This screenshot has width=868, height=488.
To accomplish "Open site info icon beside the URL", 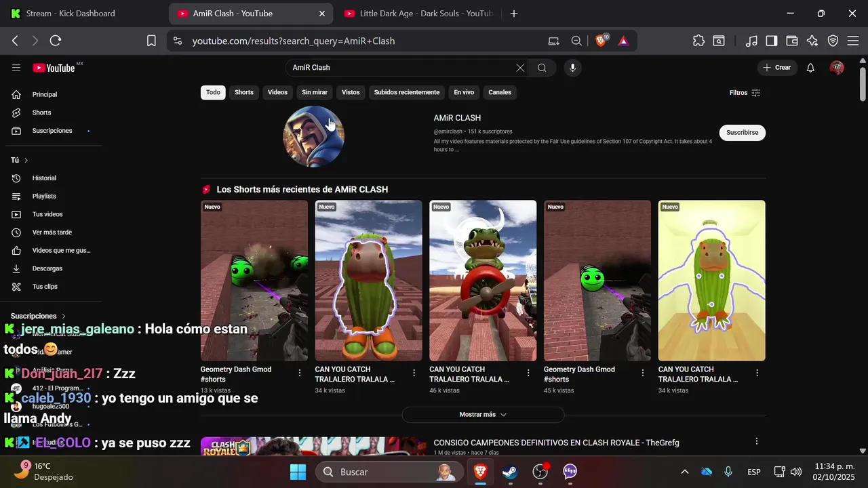I will 178,41.
